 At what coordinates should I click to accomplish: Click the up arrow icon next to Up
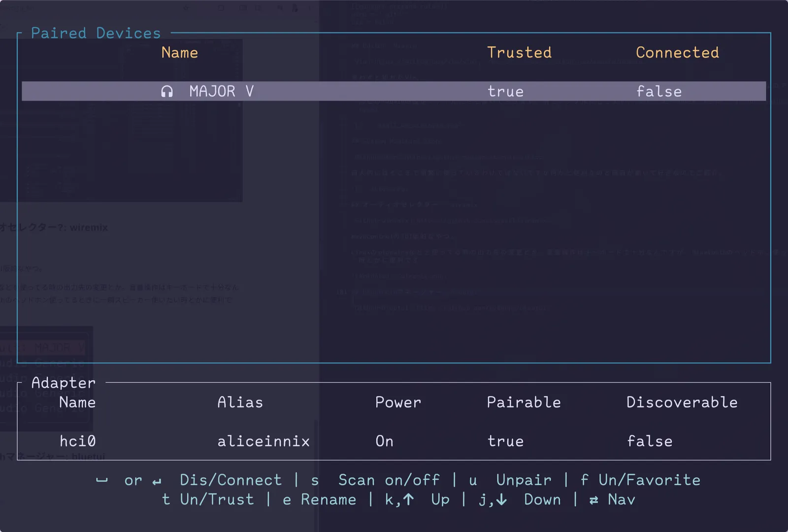pos(408,499)
